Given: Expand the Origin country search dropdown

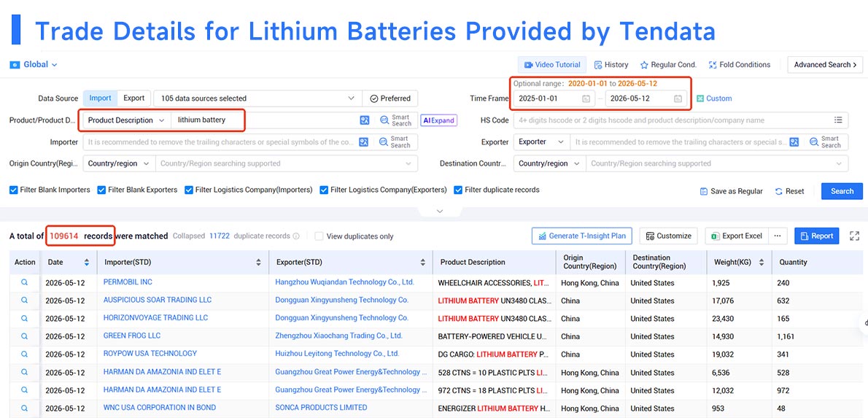Looking at the screenshot, I should (x=286, y=164).
